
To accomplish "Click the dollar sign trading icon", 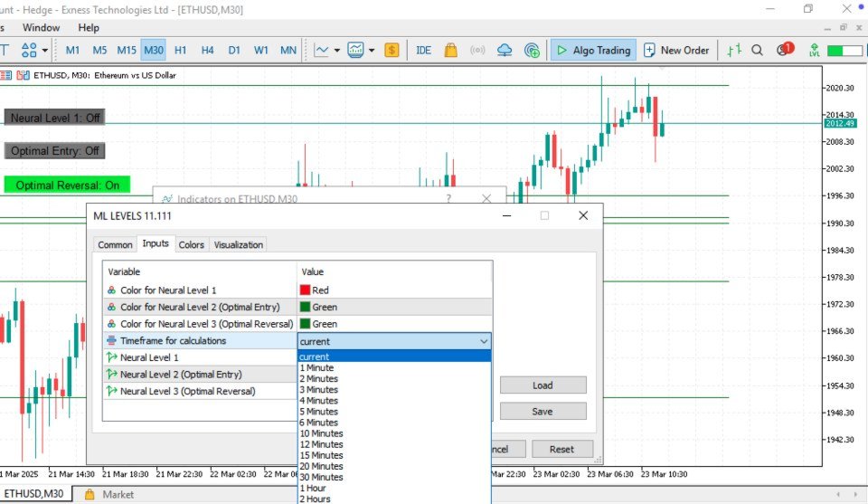I will pos(392,51).
